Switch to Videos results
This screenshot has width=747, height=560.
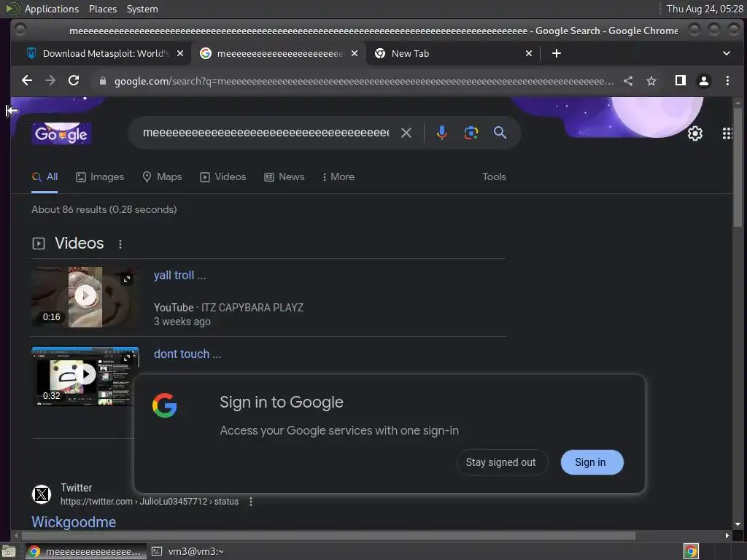point(223,176)
